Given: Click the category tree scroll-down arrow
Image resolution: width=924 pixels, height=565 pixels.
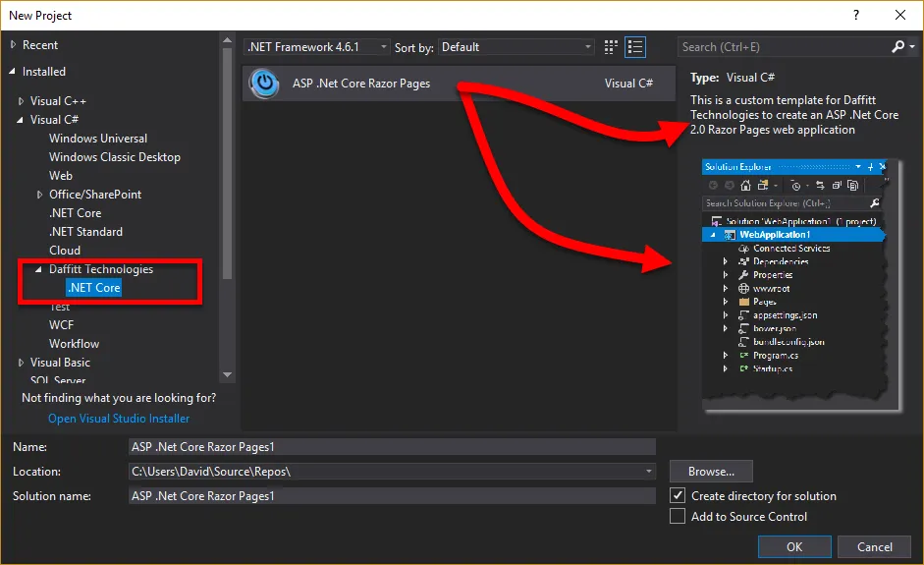Looking at the screenshot, I should coord(228,374).
